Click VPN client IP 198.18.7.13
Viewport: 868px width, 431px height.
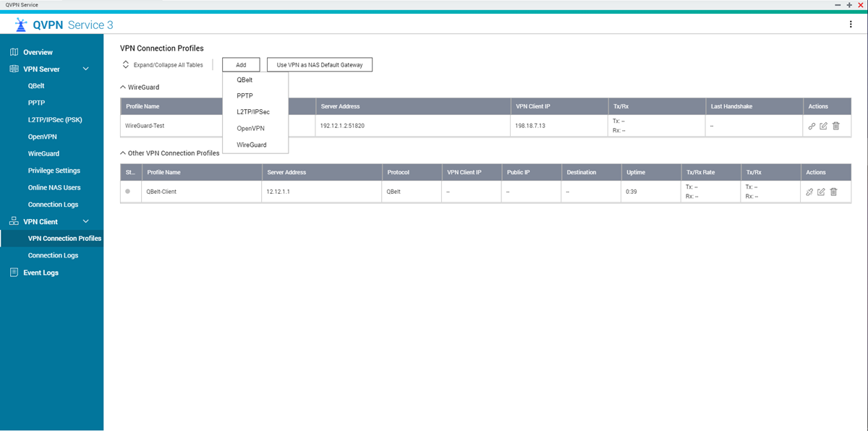click(530, 125)
